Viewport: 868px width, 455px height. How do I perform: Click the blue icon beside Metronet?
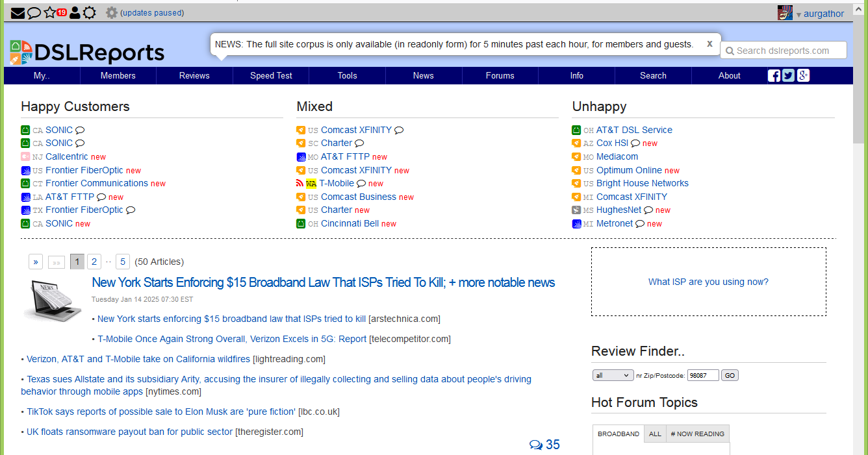click(576, 223)
